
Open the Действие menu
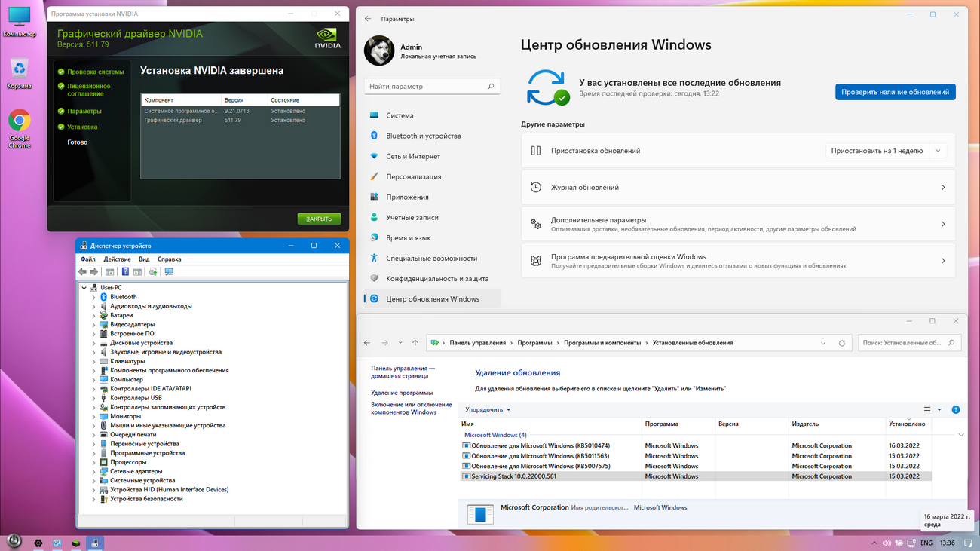[x=117, y=259]
